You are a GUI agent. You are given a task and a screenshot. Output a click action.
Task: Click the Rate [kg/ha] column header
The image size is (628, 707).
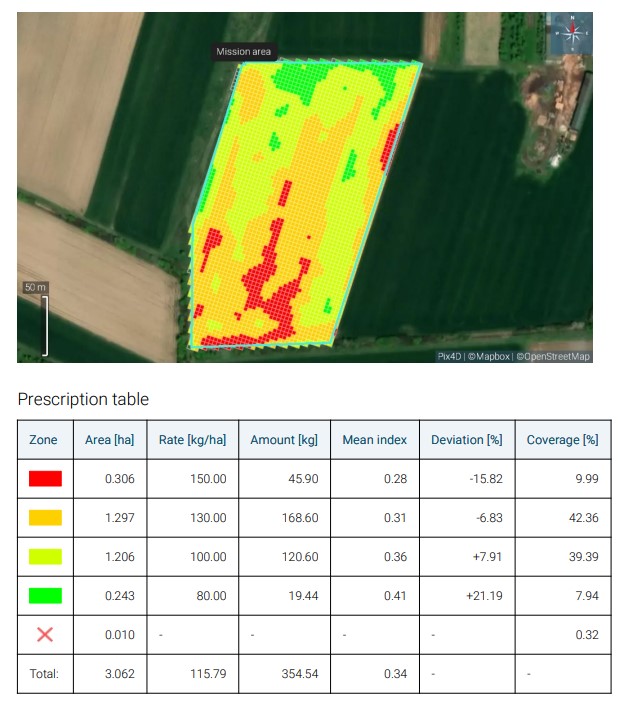point(192,440)
